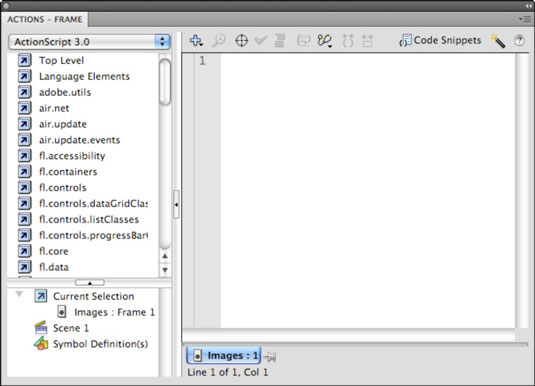This screenshot has height=386, width=535.
Task: Select Top Level in the toolbox list
Action: (61, 60)
